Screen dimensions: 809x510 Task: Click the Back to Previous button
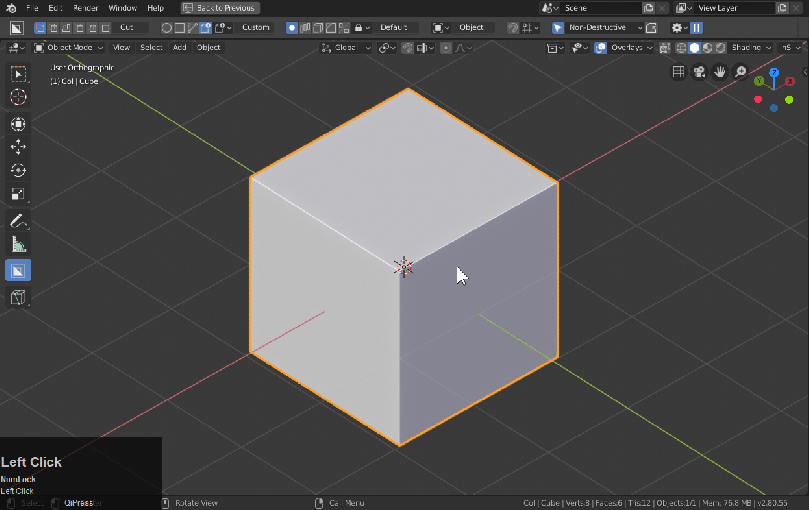click(220, 8)
